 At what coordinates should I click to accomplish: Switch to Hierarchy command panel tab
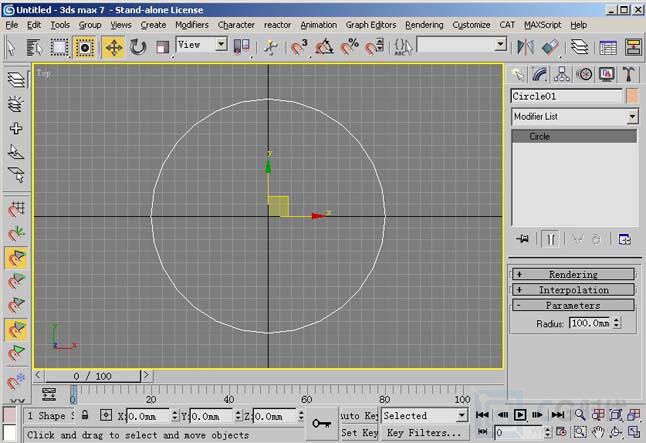tap(562, 75)
